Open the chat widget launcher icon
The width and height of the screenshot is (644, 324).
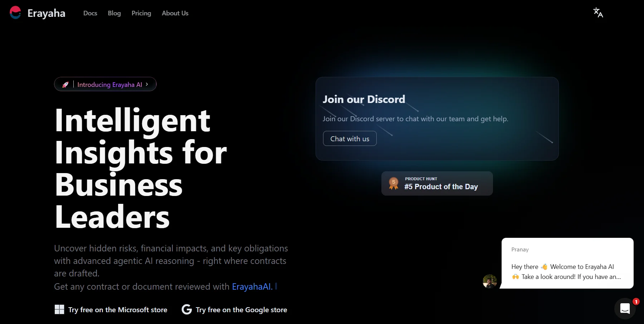click(625, 308)
